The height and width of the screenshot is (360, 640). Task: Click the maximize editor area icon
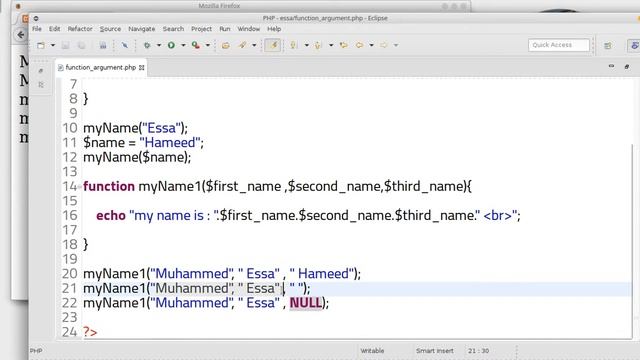(x=627, y=66)
